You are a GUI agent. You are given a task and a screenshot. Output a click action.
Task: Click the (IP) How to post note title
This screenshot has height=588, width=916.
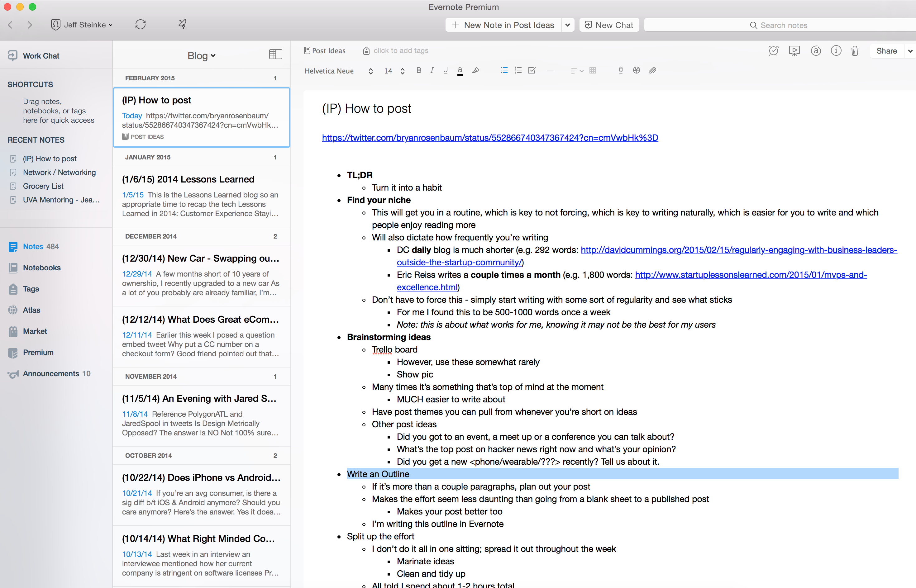tap(366, 109)
